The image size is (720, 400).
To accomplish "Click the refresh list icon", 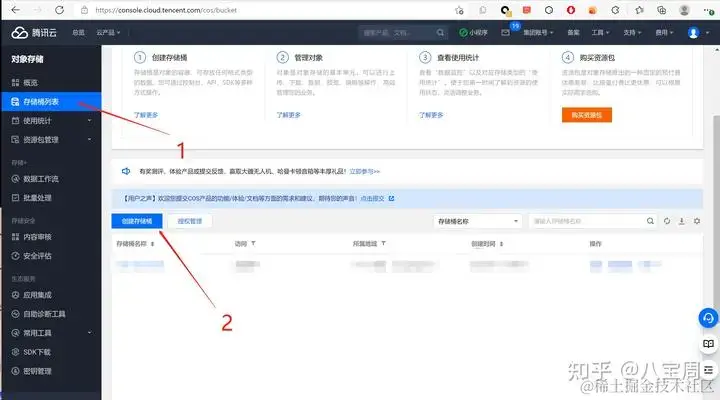I will pyautogui.click(x=667, y=221).
